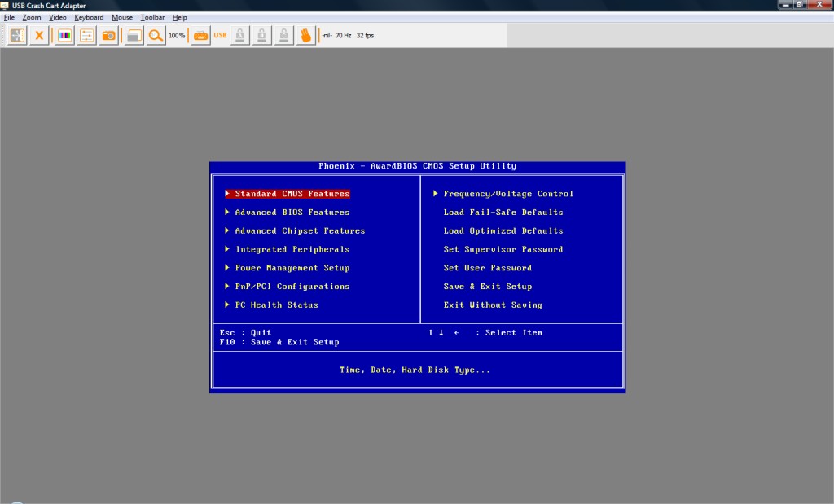The width and height of the screenshot is (834, 504).
Task: Click the arrow beside Advanced Chipset Features
Action: (227, 230)
